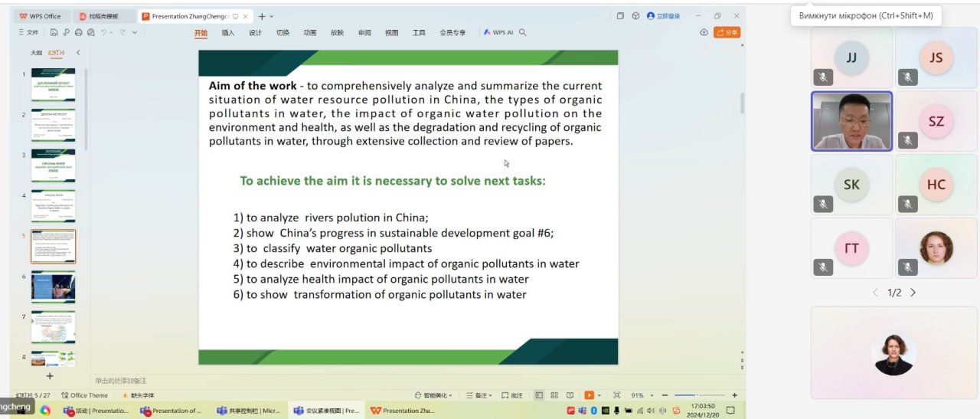Select slide 6 thumbnail in panel
Image resolution: width=980 pixels, height=419 pixels.
click(53, 286)
